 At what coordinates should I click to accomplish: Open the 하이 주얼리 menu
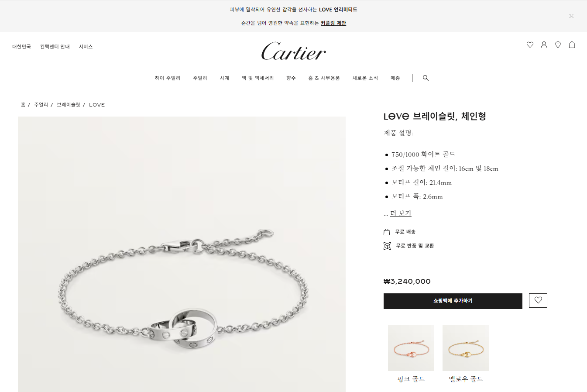tap(168, 78)
